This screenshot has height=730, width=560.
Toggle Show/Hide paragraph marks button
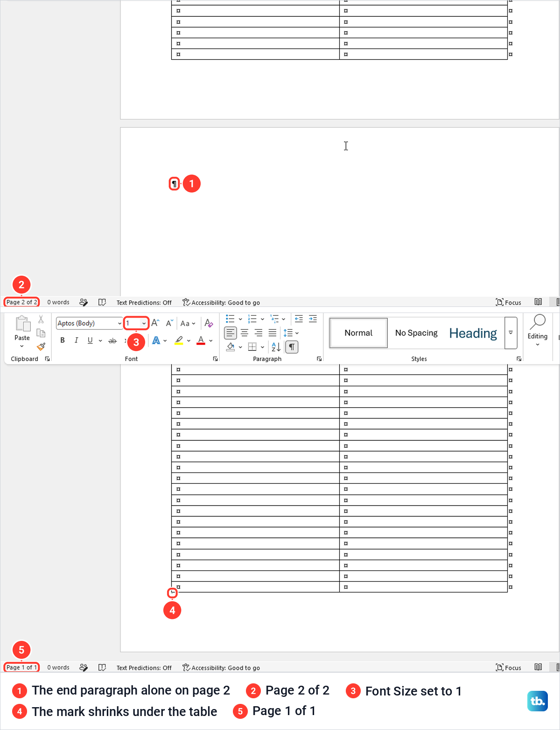coord(292,347)
